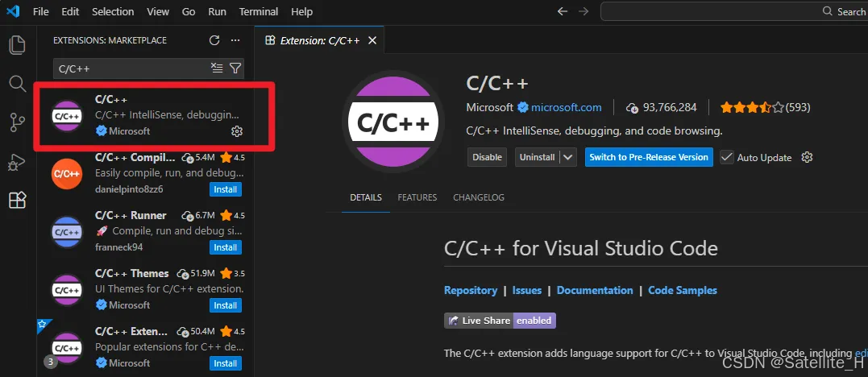Click the C/C++ Themes extension icon
Screen dimensions: 868x377
tap(67, 289)
